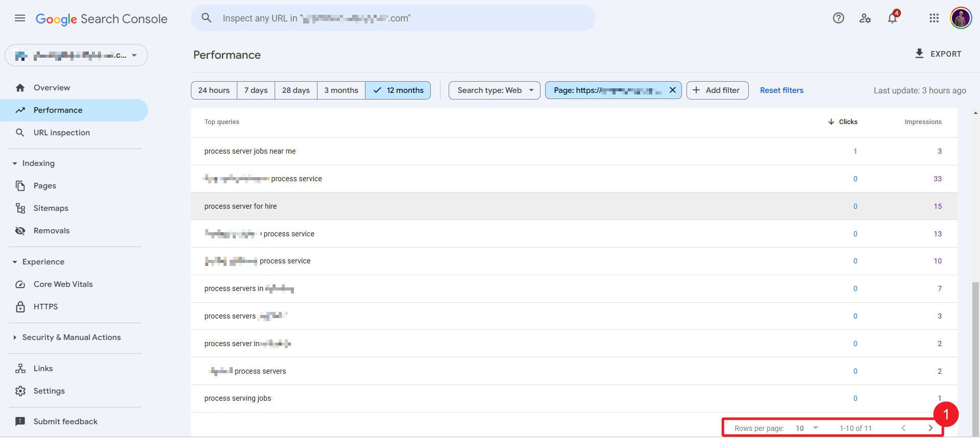Open URL inspection in sidebar

click(74, 133)
